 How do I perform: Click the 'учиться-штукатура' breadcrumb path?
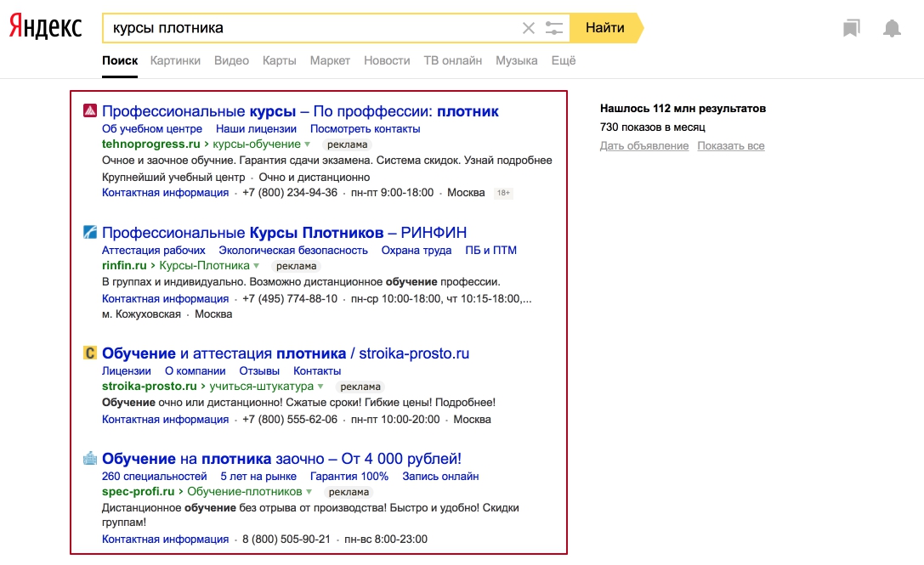262,386
